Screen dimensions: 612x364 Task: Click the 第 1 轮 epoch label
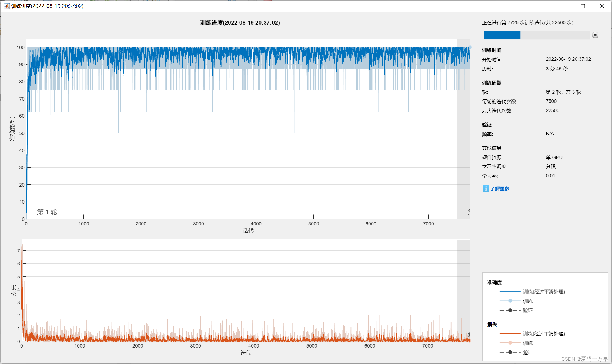(x=47, y=212)
